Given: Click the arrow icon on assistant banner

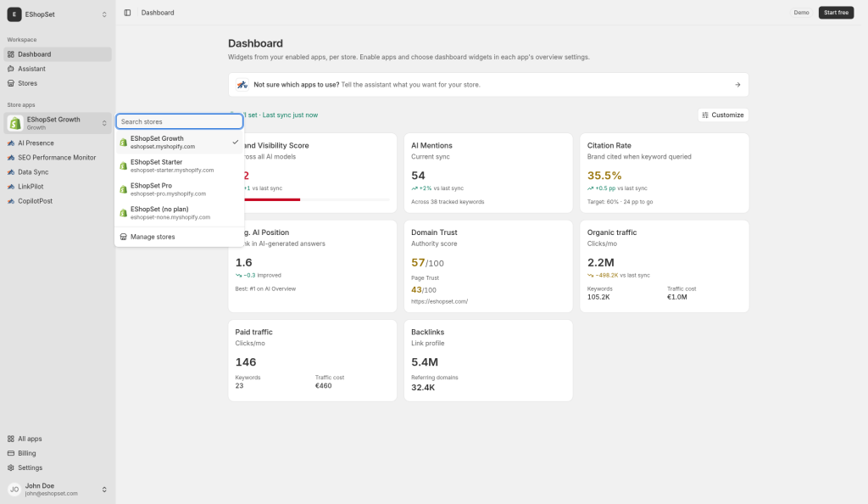Looking at the screenshot, I should [737, 85].
